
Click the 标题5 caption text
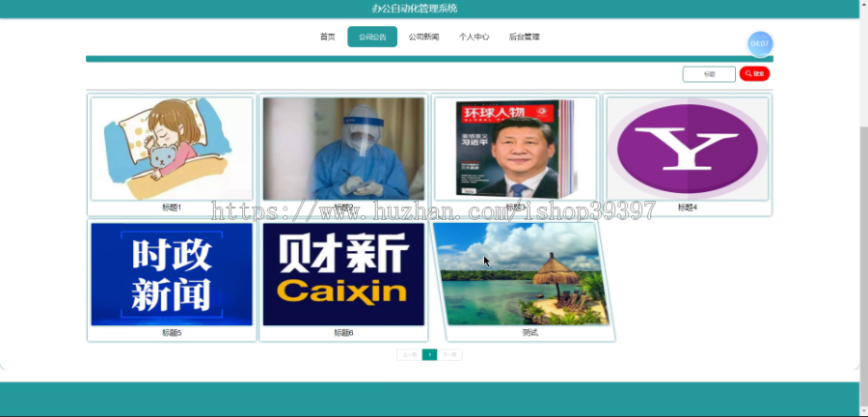tap(172, 333)
